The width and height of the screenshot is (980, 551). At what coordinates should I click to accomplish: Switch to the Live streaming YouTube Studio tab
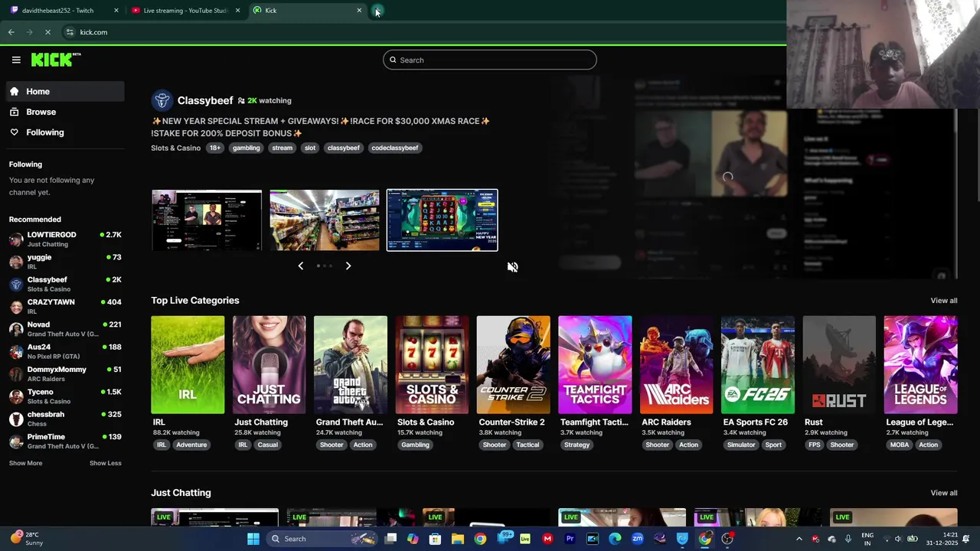184,11
